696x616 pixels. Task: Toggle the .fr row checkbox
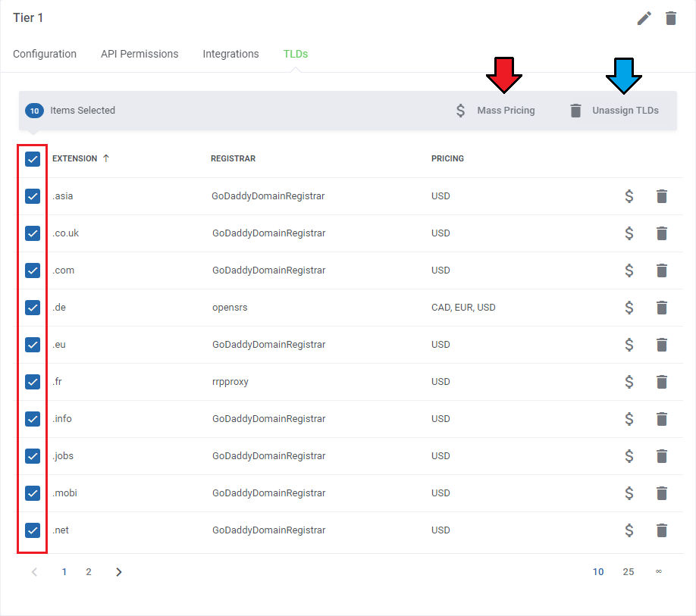pyautogui.click(x=33, y=382)
